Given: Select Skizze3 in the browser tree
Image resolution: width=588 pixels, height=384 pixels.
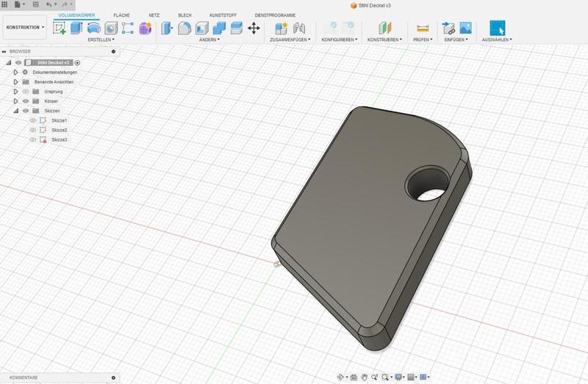Looking at the screenshot, I should (60, 140).
